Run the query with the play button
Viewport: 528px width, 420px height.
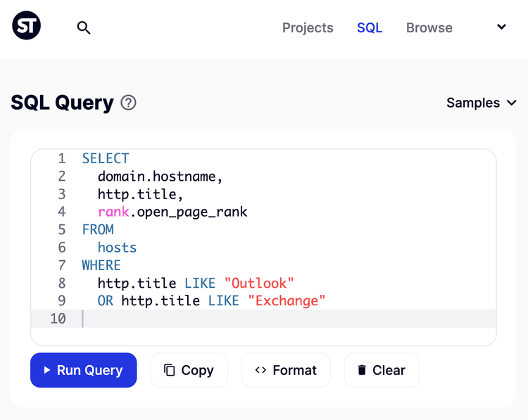click(x=83, y=370)
